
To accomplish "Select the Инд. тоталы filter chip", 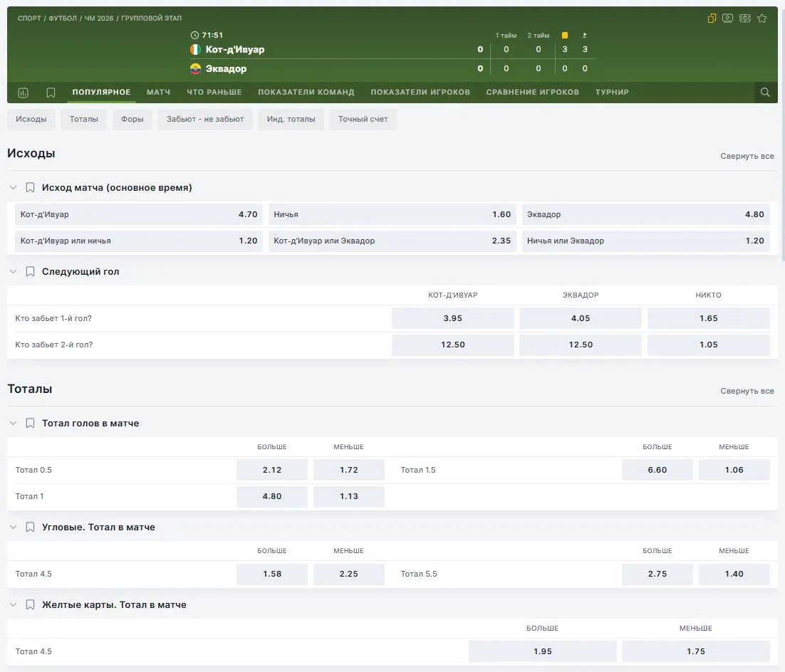I will click(x=291, y=119).
